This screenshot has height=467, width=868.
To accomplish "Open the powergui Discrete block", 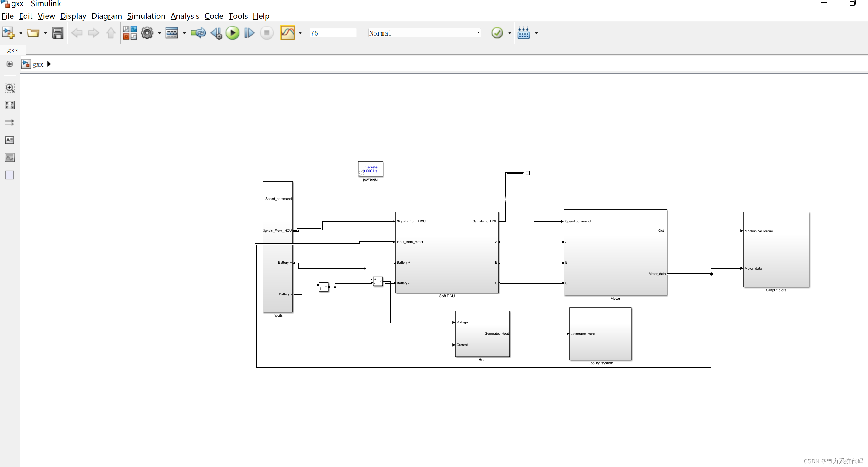I will pos(370,169).
